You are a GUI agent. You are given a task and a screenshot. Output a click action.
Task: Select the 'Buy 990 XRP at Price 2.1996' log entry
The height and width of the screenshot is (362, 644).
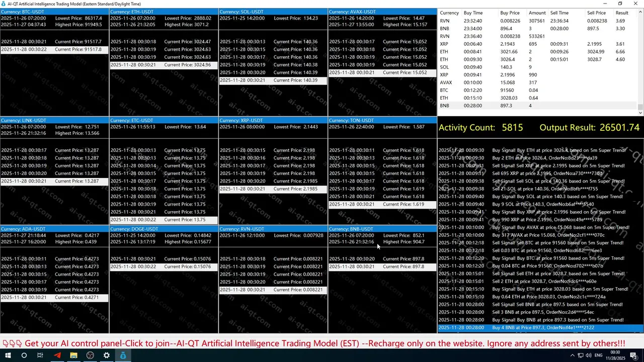tap(541, 220)
